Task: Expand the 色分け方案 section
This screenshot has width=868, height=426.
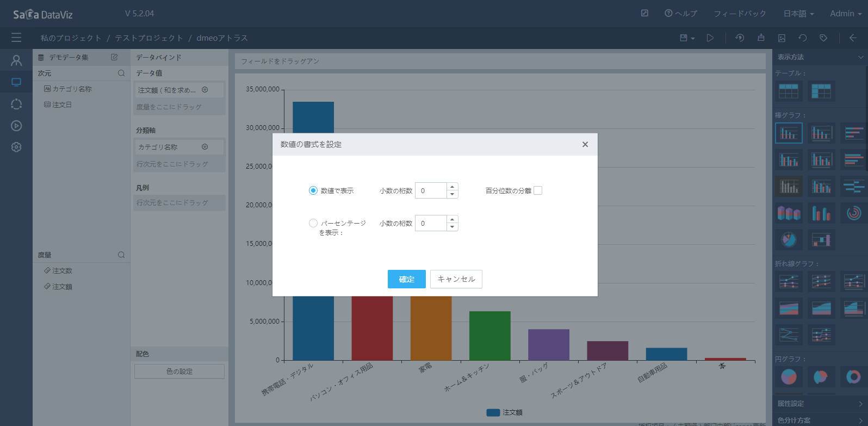Action: [x=820, y=420]
